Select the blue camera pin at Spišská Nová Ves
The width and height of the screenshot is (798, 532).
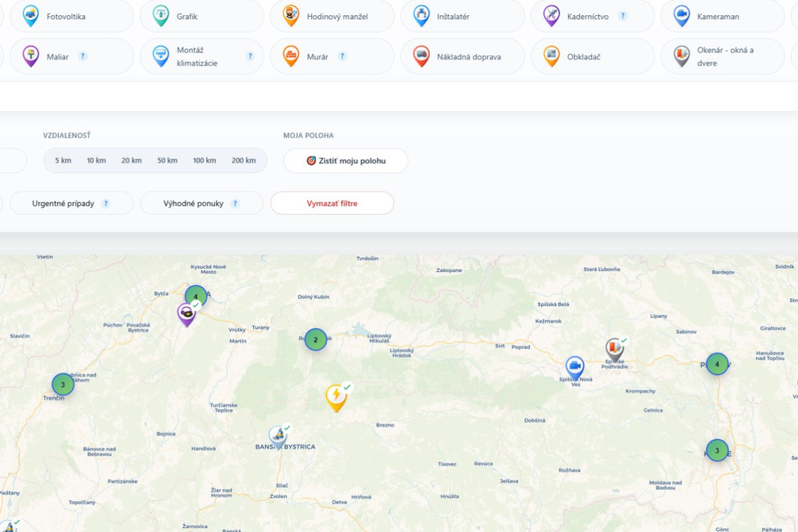[575, 368]
